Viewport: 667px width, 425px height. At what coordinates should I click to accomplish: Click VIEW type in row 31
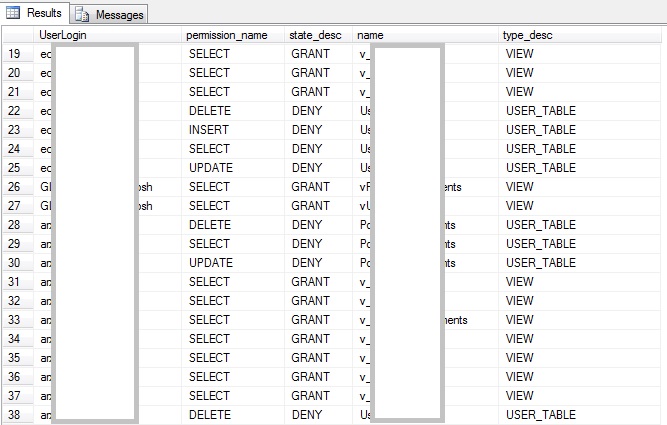519,282
